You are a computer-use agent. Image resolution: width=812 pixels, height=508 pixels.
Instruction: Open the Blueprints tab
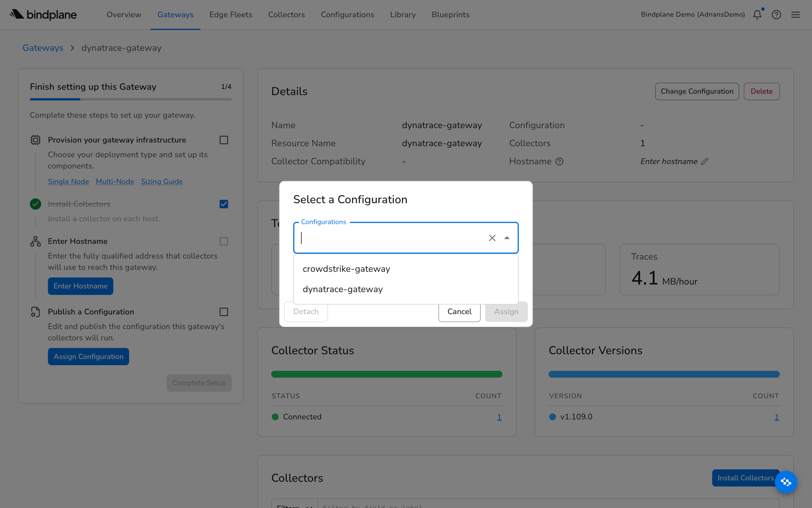[x=450, y=15]
